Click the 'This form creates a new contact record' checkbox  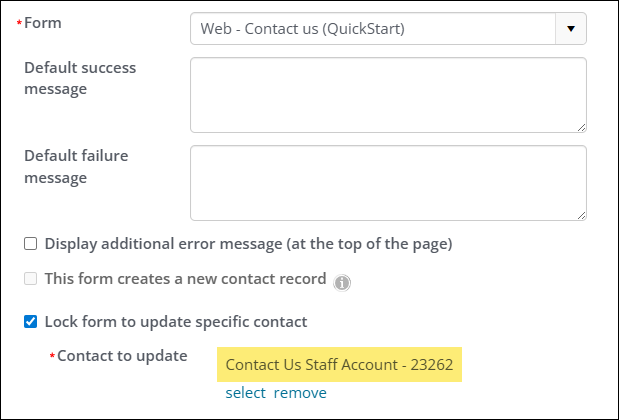pyautogui.click(x=31, y=279)
